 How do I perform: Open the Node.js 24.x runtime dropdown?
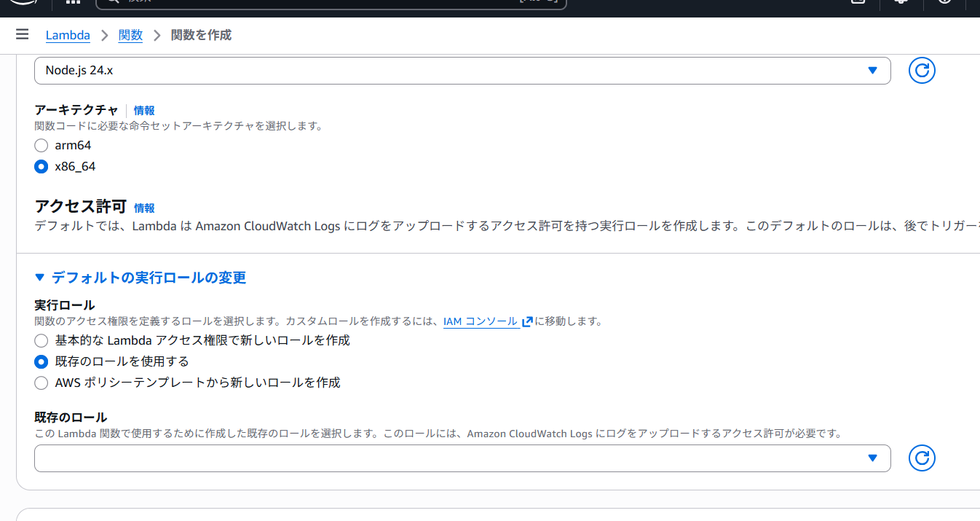click(462, 71)
